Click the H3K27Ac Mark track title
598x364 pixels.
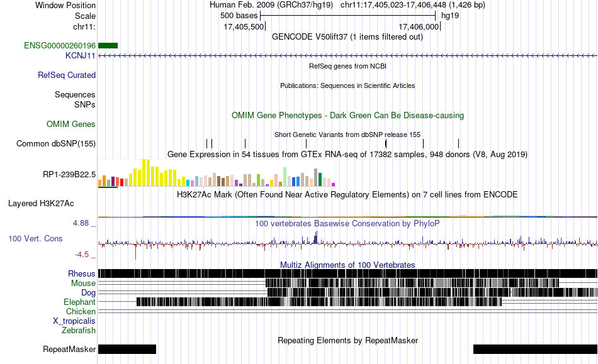pyautogui.click(x=347, y=194)
